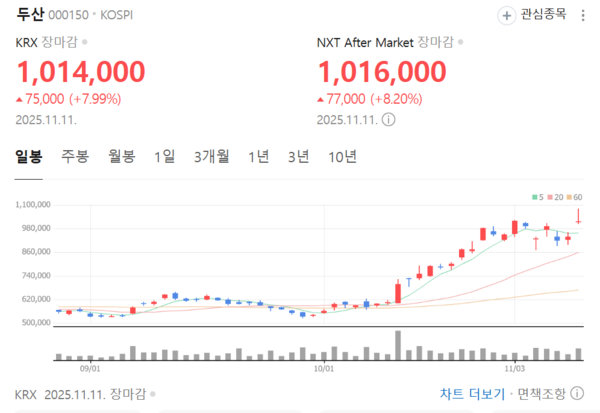Show the 10년 chart period

[x=341, y=157]
